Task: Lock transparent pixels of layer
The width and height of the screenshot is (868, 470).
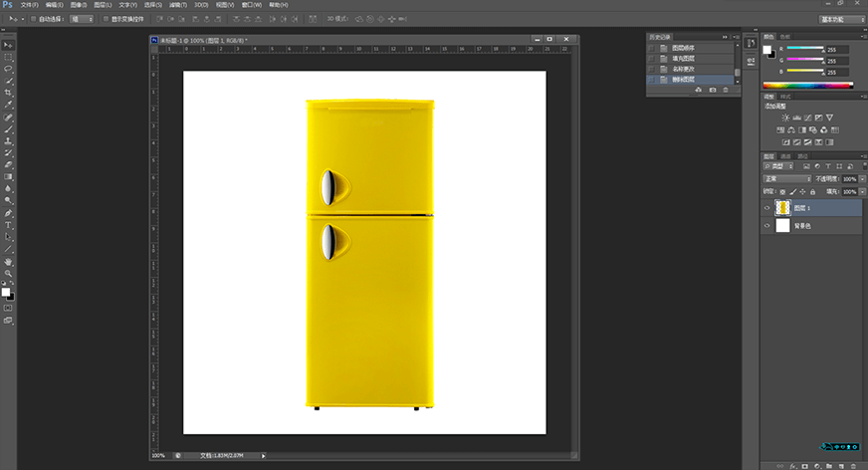Action: point(782,192)
